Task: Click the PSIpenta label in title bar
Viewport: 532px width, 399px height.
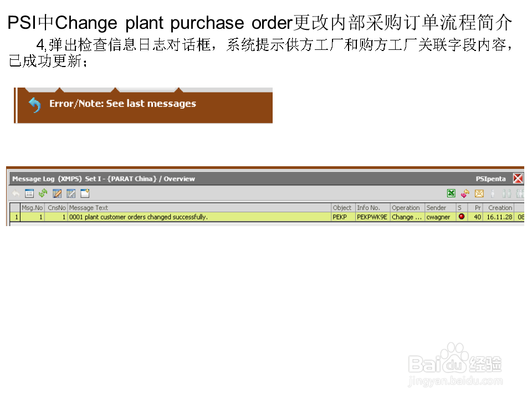Action: pyautogui.click(x=491, y=178)
